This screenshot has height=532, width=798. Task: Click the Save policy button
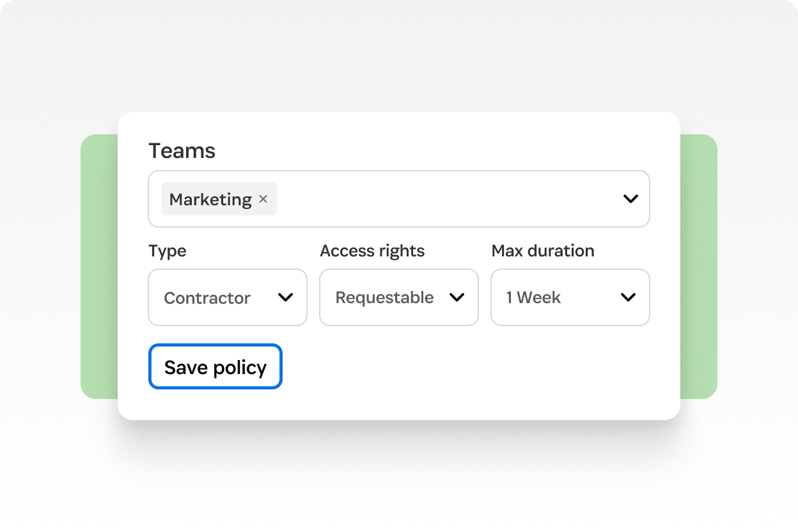pyautogui.click(x=215, y=367)
